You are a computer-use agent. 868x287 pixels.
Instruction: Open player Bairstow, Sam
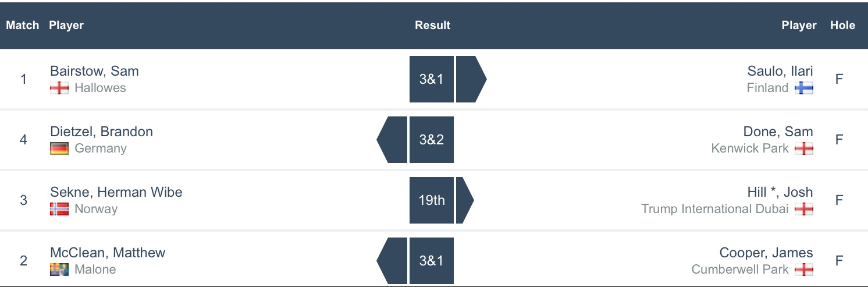[x=94, y=71]
